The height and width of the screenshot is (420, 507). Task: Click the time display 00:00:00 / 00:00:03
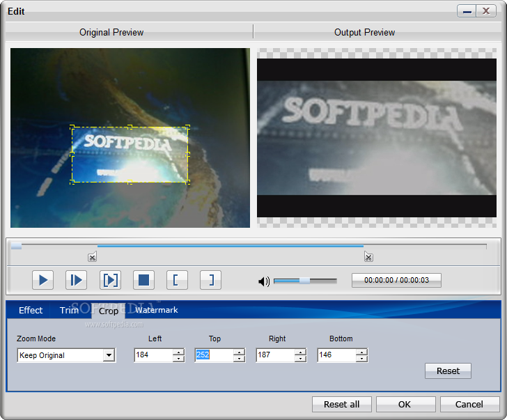396,280
